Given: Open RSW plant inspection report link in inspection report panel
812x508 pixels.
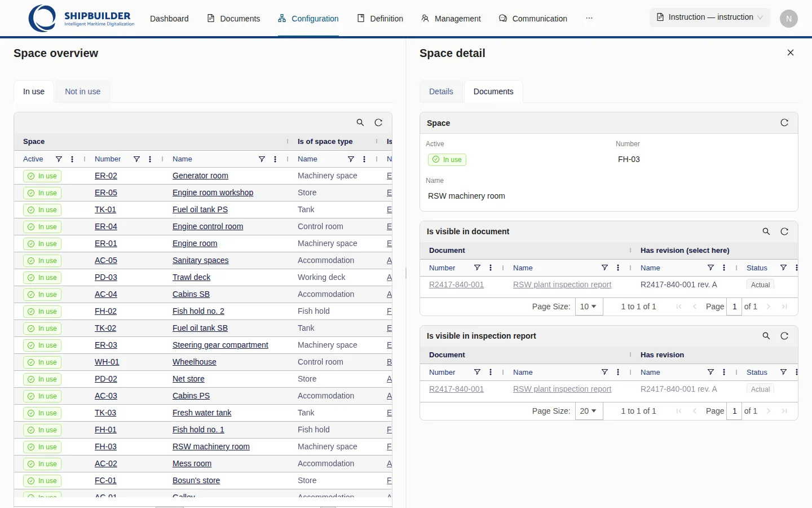Looking at the screenshot, I should (x=562, y=389).
